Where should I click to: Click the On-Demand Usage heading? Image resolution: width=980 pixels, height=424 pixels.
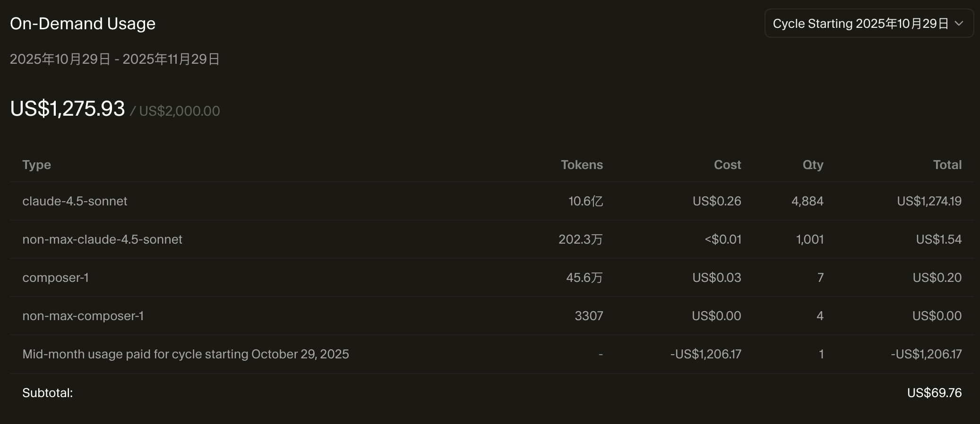point(83,24)
